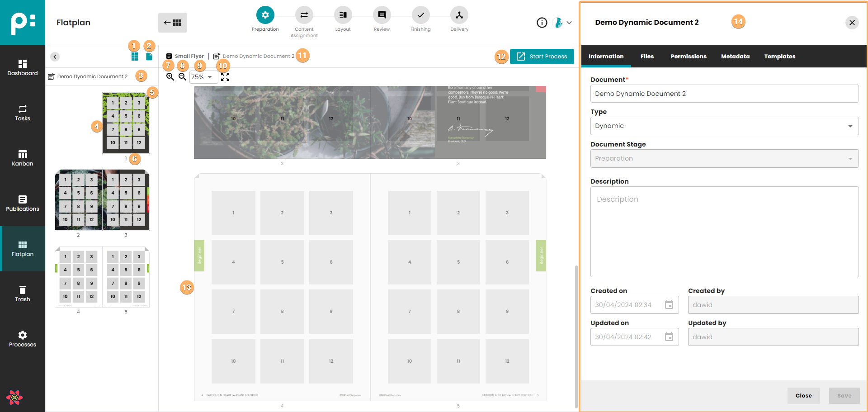Open the 75% zoom level dropdown
The image size is (868, 412).
point(203,77)
